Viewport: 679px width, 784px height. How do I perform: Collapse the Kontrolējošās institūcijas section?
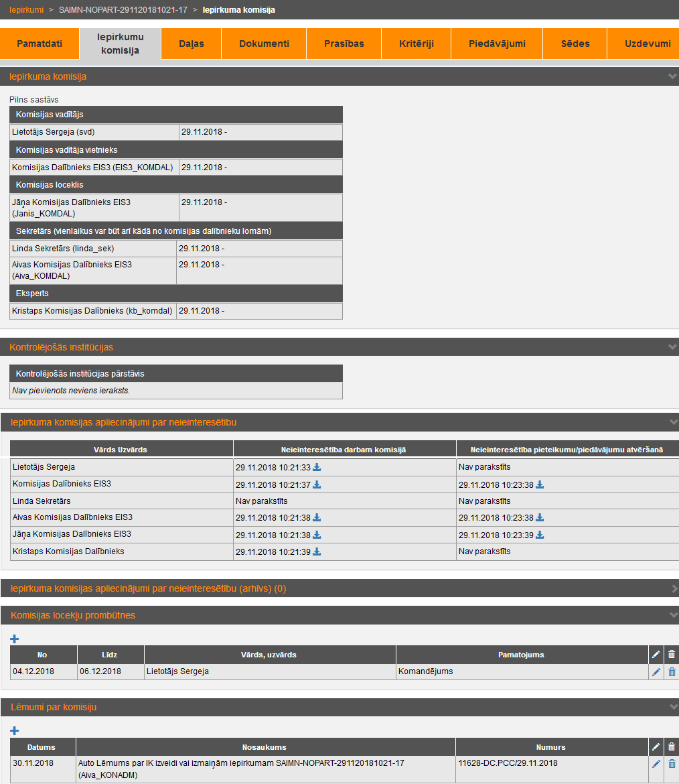pos(673,347)
